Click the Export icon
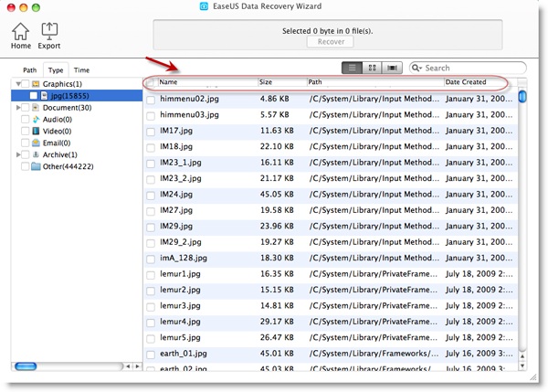Viewport: 548px width, 392px height. 49,31
